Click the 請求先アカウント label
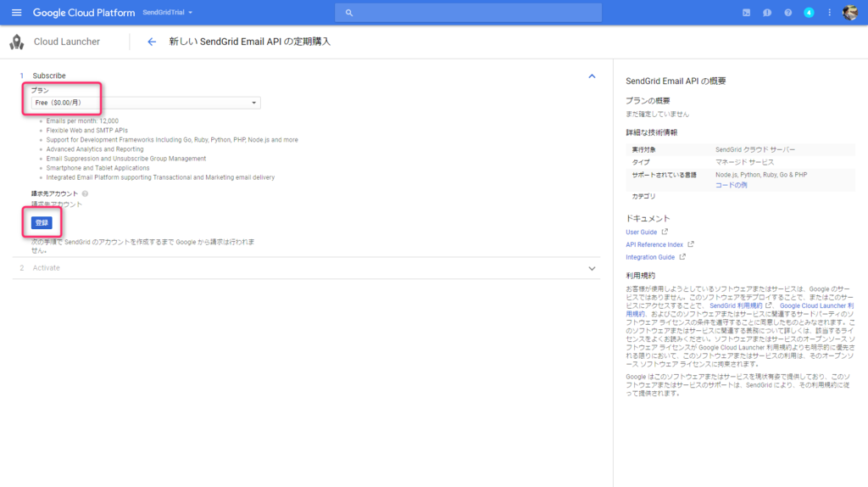The height and width of the screenshot is (487, 868). [x=54, y=194]
